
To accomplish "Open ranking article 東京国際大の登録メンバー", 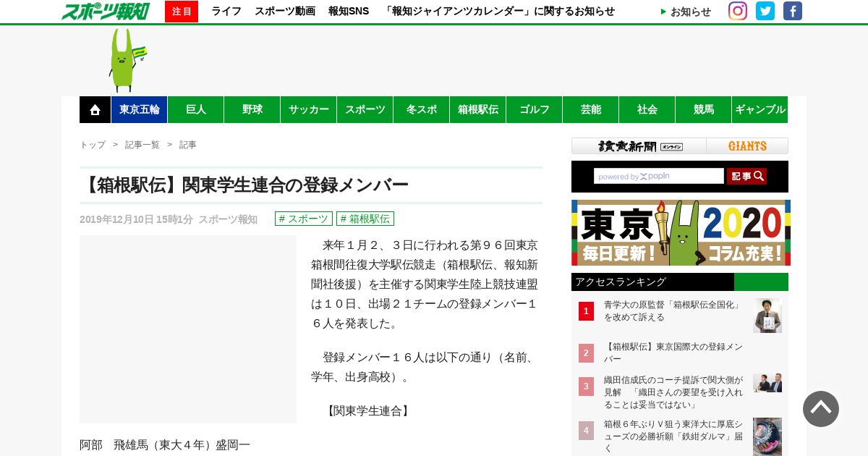I will (x=673, y=353).
